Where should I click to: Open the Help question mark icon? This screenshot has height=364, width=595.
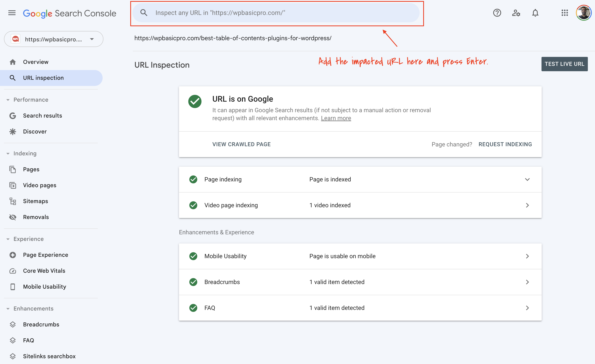pyautogui.click(x=497, y=13)
